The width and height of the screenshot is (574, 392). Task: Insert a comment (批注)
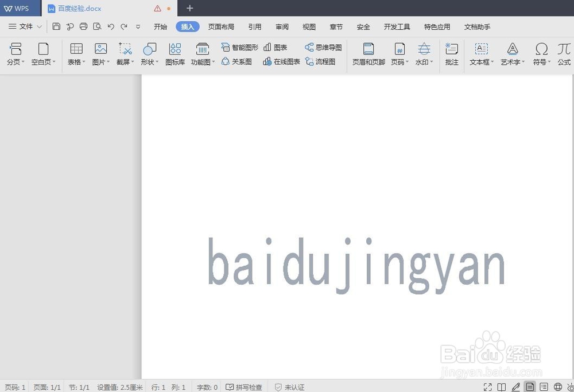click(452, 54)
